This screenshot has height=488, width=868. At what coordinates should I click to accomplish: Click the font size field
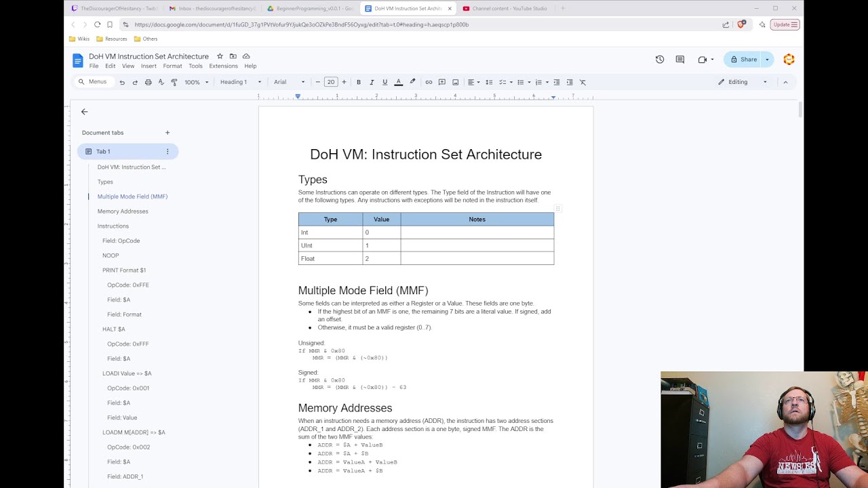point(331,82)
